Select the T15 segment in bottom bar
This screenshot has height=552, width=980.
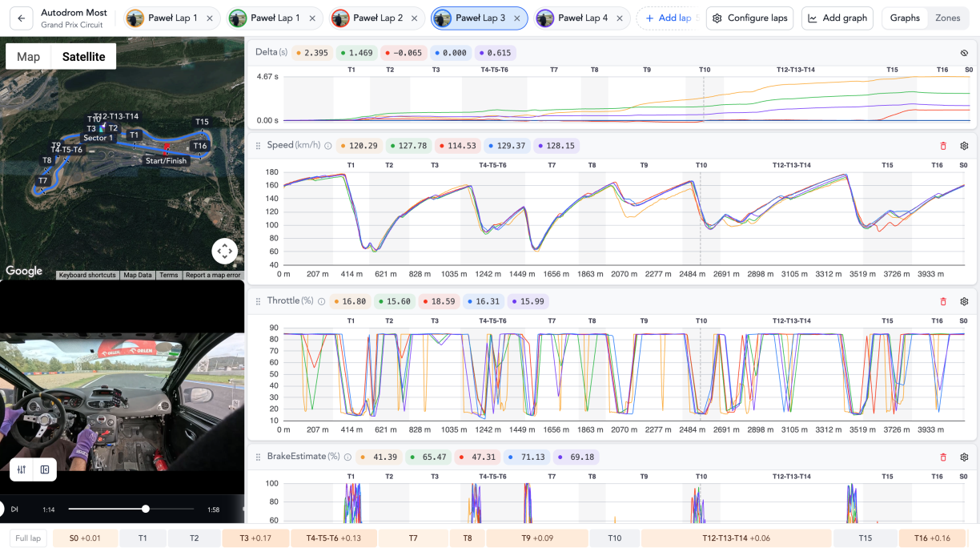(866, 538)
